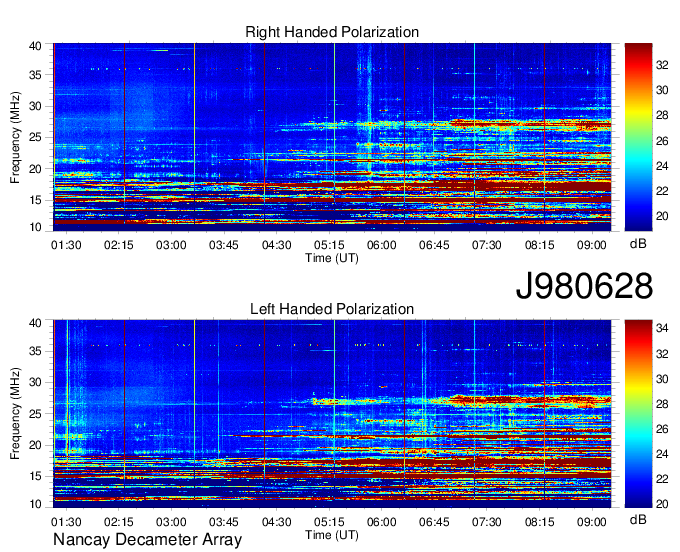
Task: Click the 28 dB value on Right Handed colorbar
Action: (662, 115)
